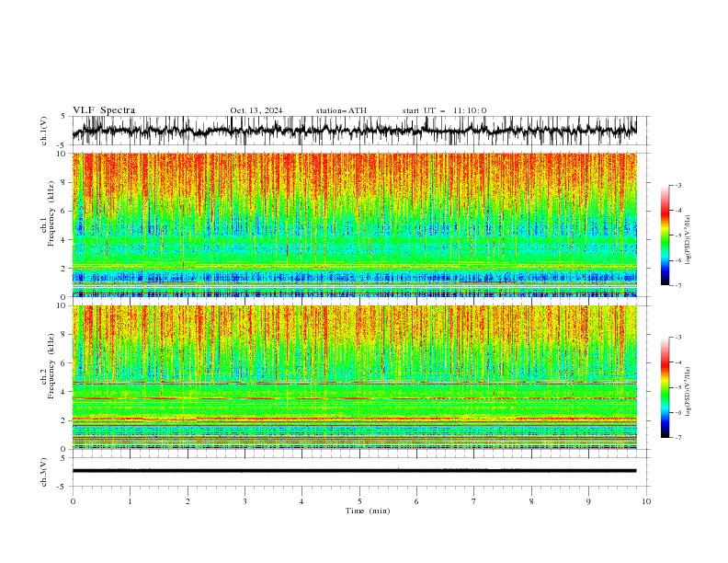Click the ch.3 flat black waveform trace

coord(354,471)
